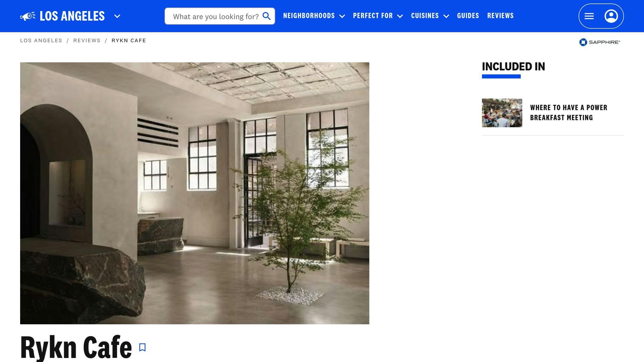Open the hamburger menu icon
The width and height of the screenshot is (644, 362).
click(589, 16)
